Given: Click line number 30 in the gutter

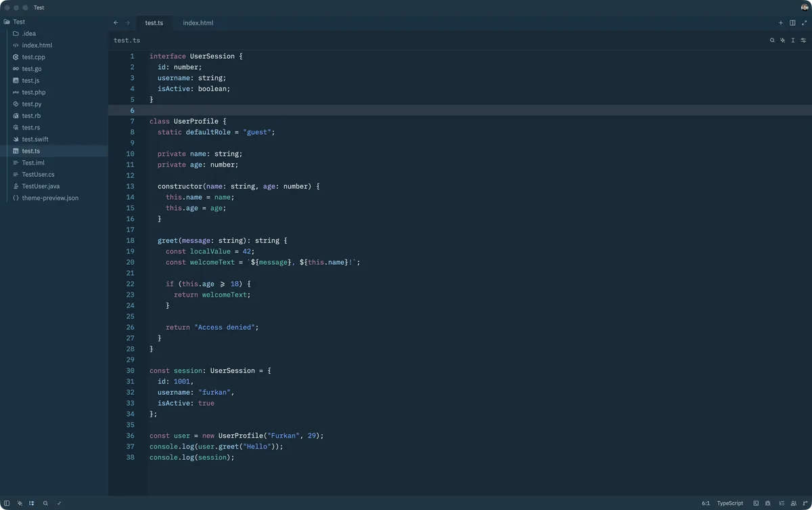Looking at the screenshot, I should coord(131,370).
